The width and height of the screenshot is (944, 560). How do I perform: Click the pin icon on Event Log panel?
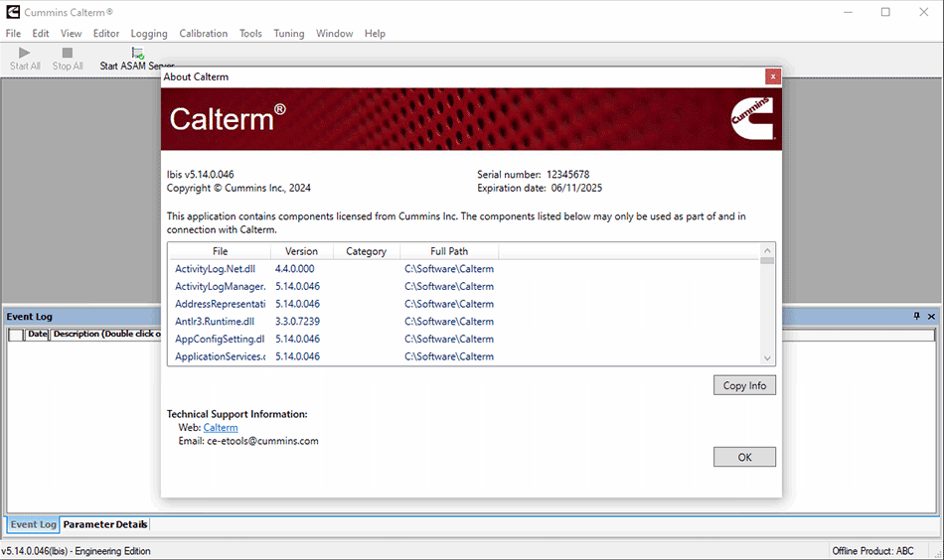pyautogui.click(x=917, y=317)
